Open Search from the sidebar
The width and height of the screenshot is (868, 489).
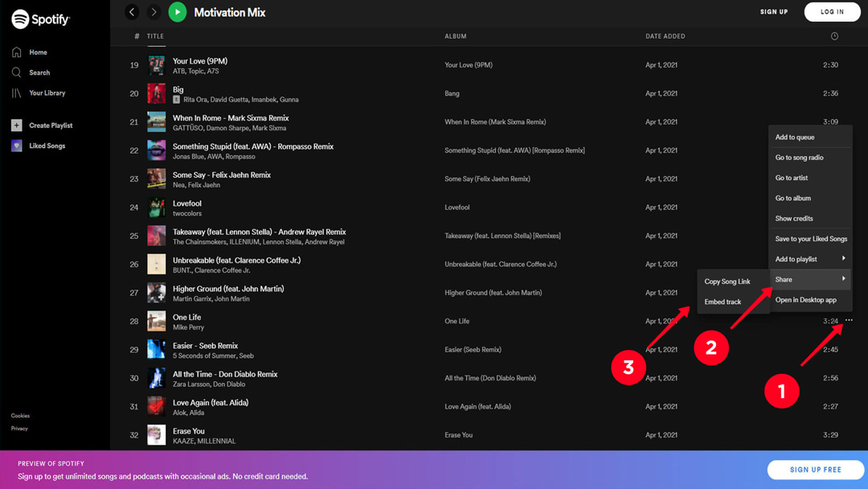tap(31, 72)
